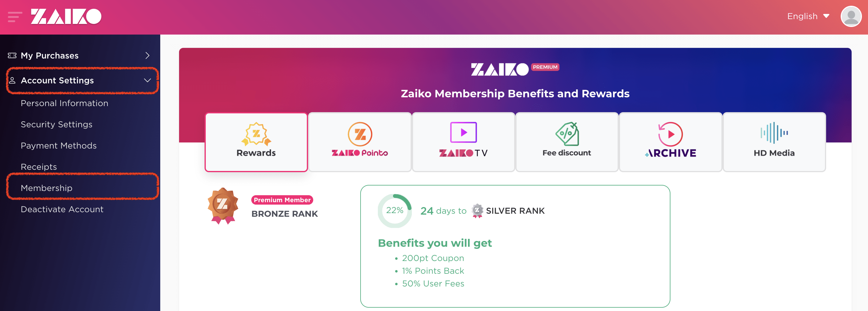The image size is (868, 311).
Task: Open Payment Methods
Action: pyautogui.click(x=59, y=146)
